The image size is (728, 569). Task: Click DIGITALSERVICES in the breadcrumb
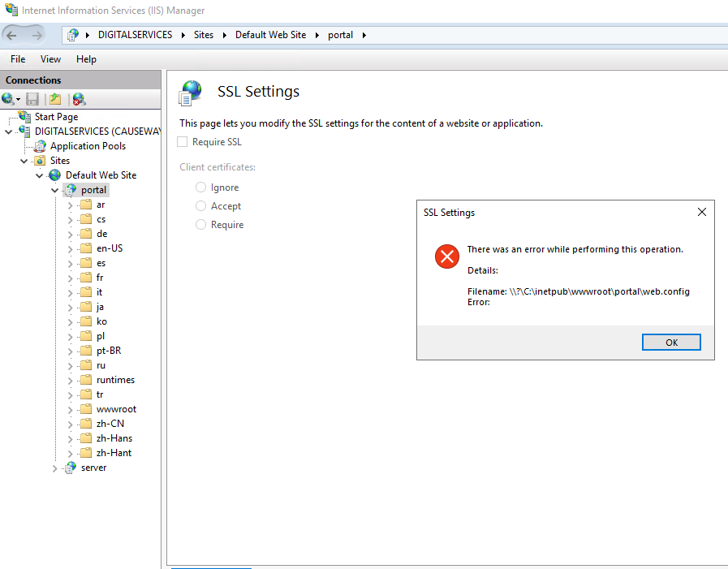135,35
